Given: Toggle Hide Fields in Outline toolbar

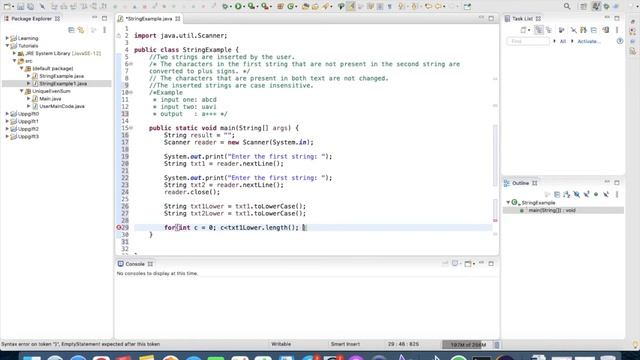Looking at the screenshot, I should [576, 195].
